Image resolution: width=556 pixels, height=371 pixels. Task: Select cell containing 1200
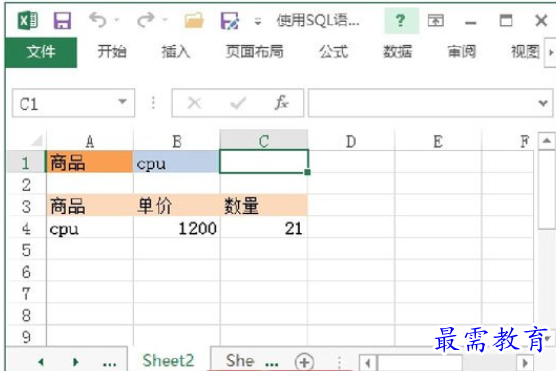pyautogui.click(x=177, y=228)
